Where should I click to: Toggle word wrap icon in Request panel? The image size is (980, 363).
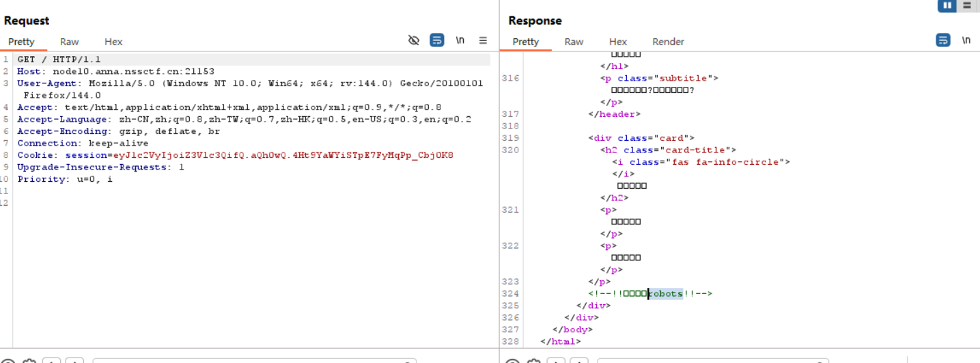437,40
